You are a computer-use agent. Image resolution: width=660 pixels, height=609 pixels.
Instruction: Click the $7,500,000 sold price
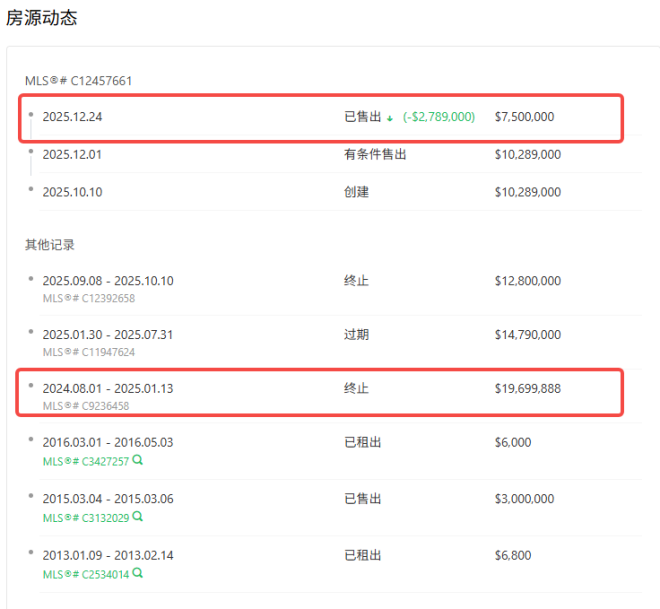[x=524, y=117]
